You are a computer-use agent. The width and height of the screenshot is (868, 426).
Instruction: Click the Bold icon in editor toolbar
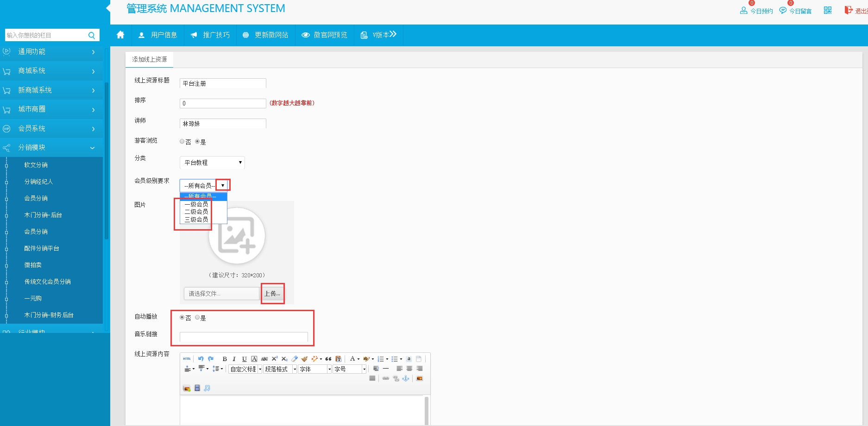click(225, 359)
